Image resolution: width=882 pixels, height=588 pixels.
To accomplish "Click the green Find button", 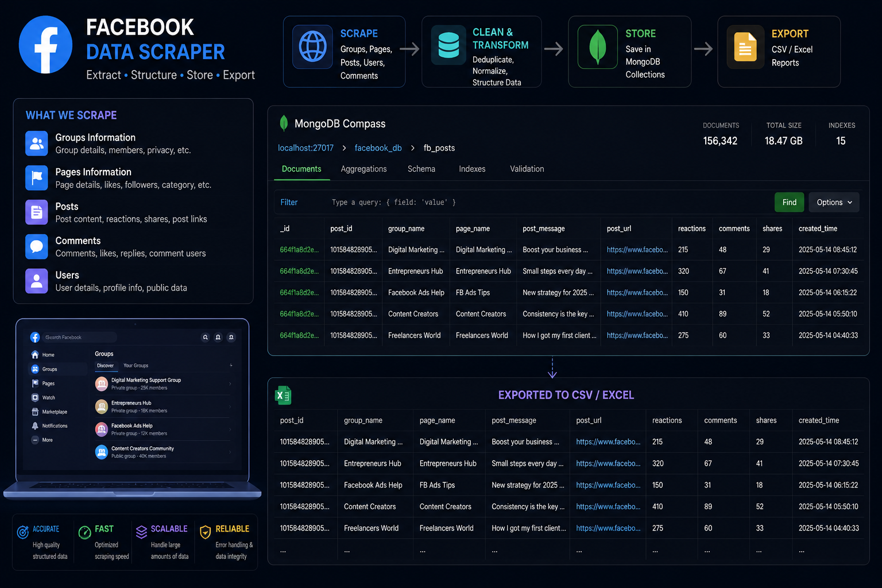I will pyautogui.click(x=790, y=202).
